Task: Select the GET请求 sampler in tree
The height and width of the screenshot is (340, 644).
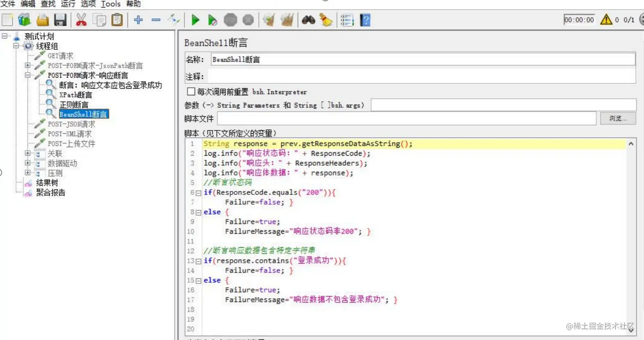Action: coord(60,56)
